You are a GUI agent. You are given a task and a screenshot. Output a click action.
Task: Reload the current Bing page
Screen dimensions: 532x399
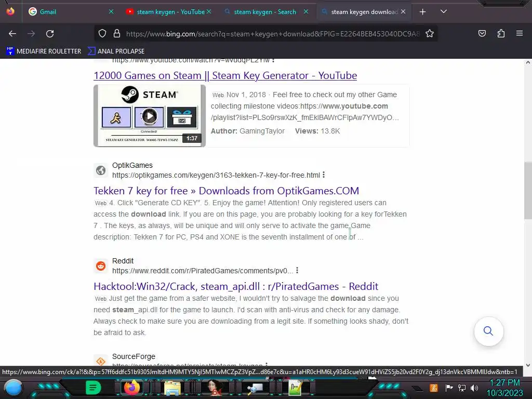click(x=50, y=34)
